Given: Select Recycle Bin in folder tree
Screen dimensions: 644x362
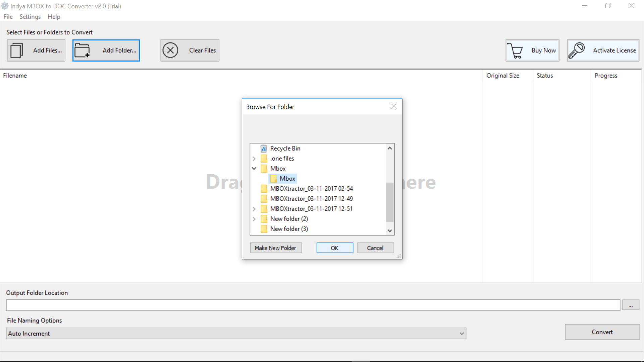Looking at the screenshot, I should coord(285,148).
